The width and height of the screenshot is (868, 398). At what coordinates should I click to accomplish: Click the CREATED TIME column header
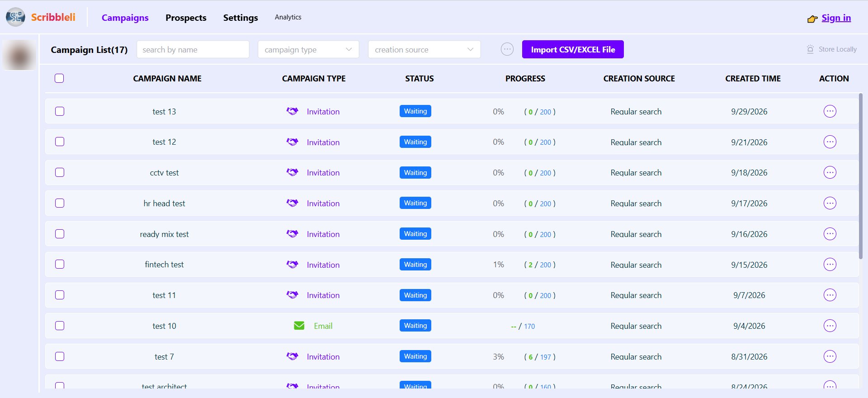(x=753, y=79)
